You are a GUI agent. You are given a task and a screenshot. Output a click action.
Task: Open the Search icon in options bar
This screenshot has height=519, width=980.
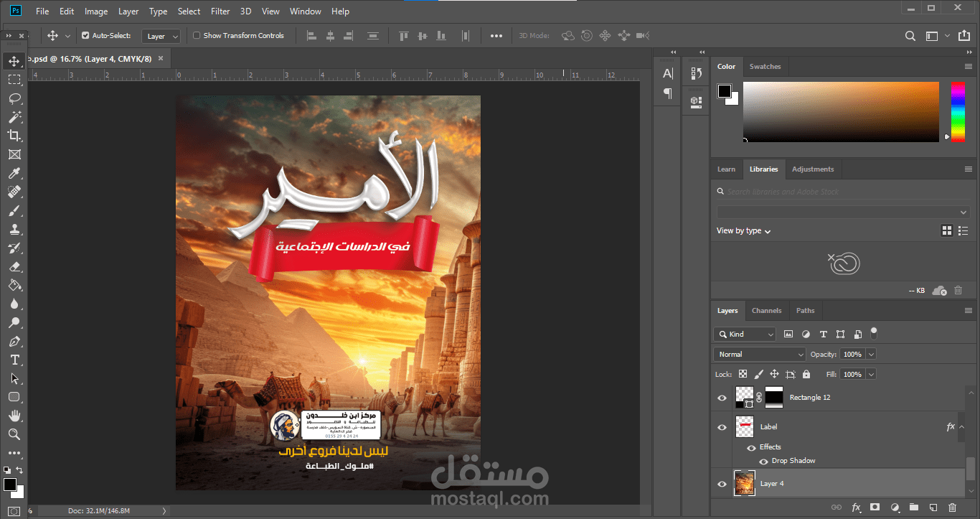[x=910, y=36]
